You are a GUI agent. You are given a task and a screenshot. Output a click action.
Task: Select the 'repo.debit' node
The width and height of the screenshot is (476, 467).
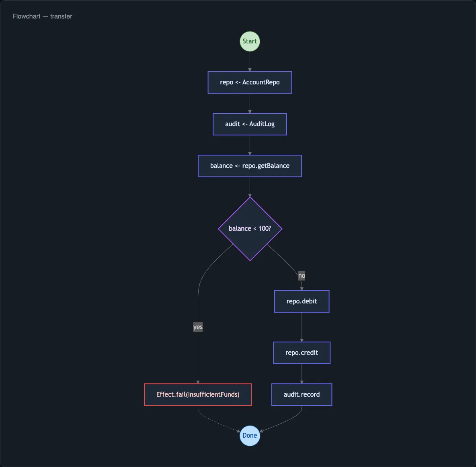pyautogui.click(x=302, y=301)
